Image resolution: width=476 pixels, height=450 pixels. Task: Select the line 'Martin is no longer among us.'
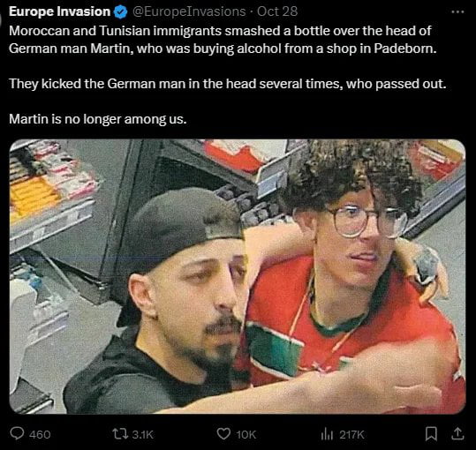click(x=97, y=119)
